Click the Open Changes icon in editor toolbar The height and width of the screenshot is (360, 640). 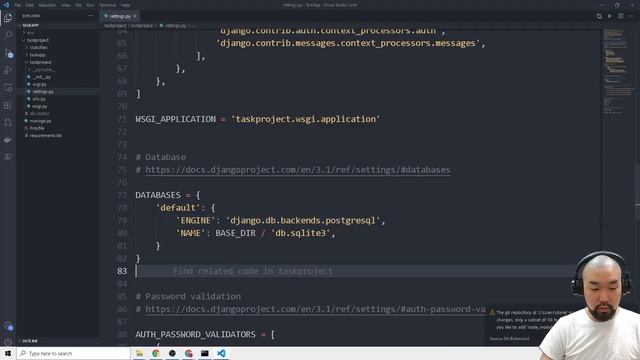point(599,16)
